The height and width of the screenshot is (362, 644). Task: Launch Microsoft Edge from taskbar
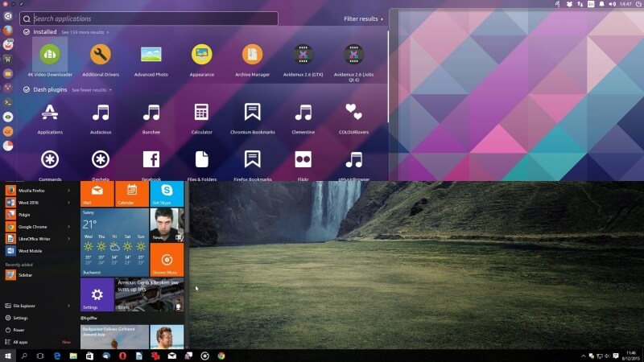coord(56,356)
